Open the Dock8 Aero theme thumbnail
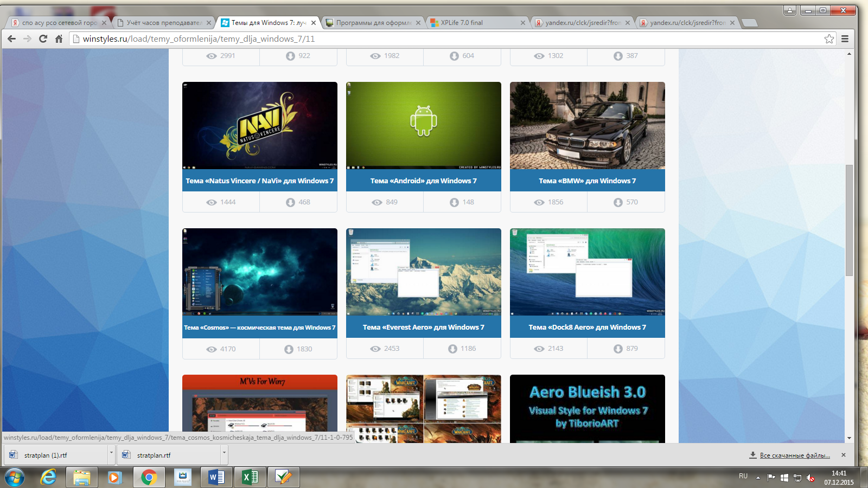The image size is (868, 488). point(588,272)
